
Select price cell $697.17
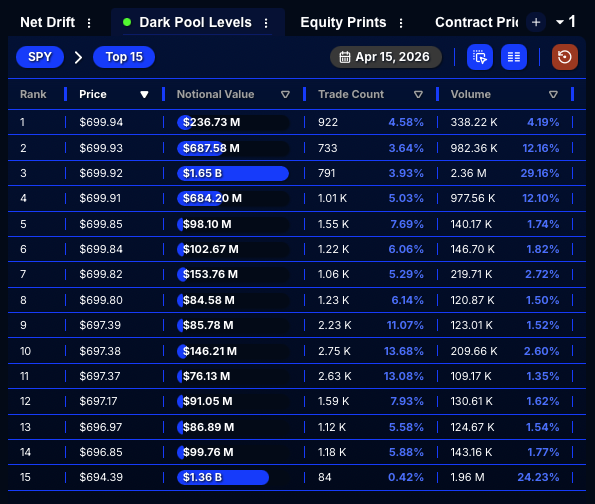(98, 401)
